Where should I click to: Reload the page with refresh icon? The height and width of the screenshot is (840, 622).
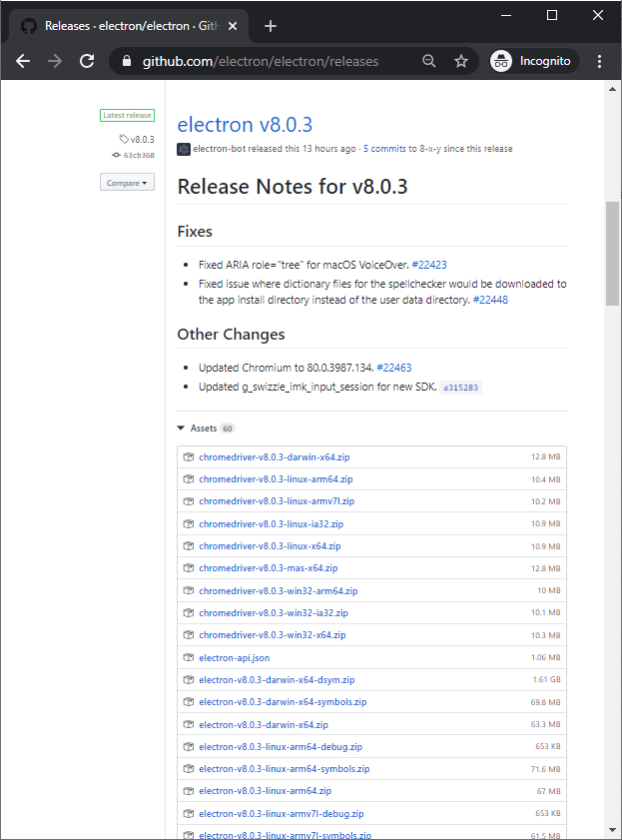(x=87, y=61)
